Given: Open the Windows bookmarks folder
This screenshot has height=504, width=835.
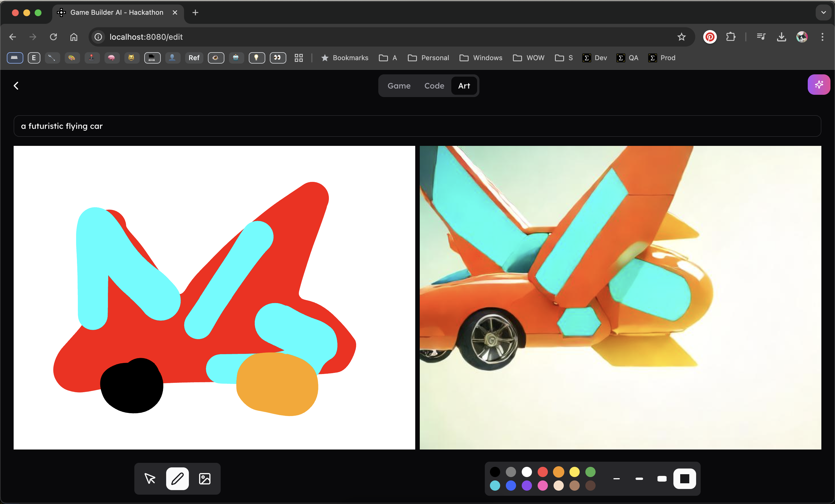Looking at the screenshot, I should [x=481, y=58].
